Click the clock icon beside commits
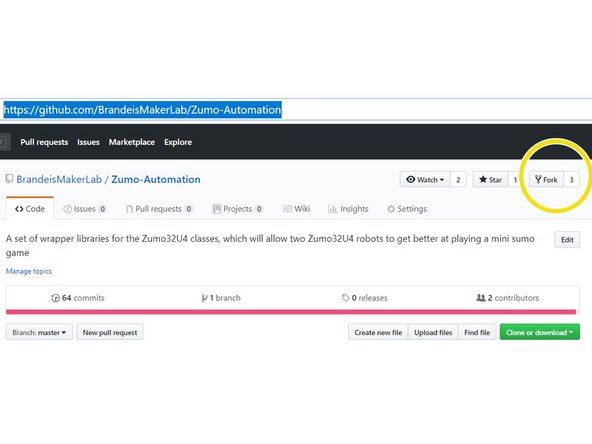The image size is (592, 444). (55, 298)
